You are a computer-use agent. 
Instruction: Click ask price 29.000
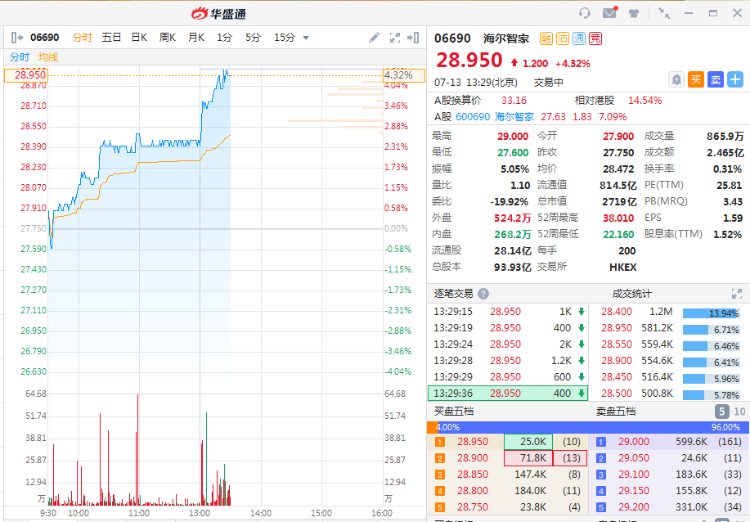pyautogui.click(x=634, y=442)
